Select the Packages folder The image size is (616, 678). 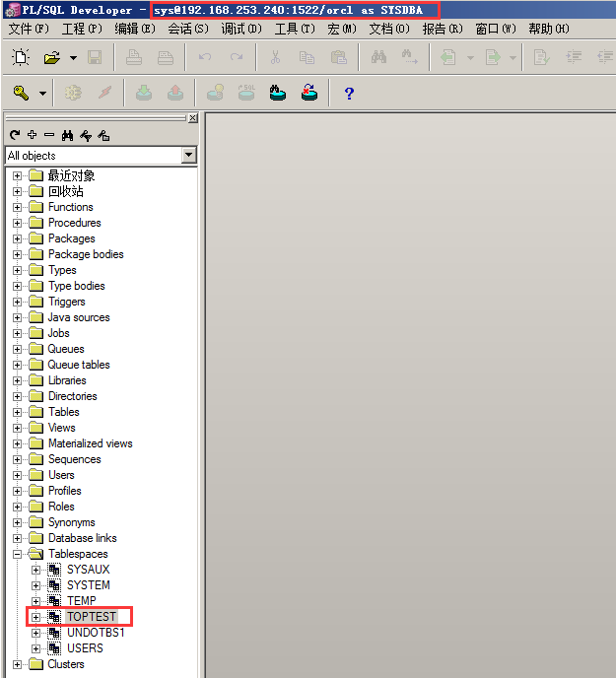[71, 238]
